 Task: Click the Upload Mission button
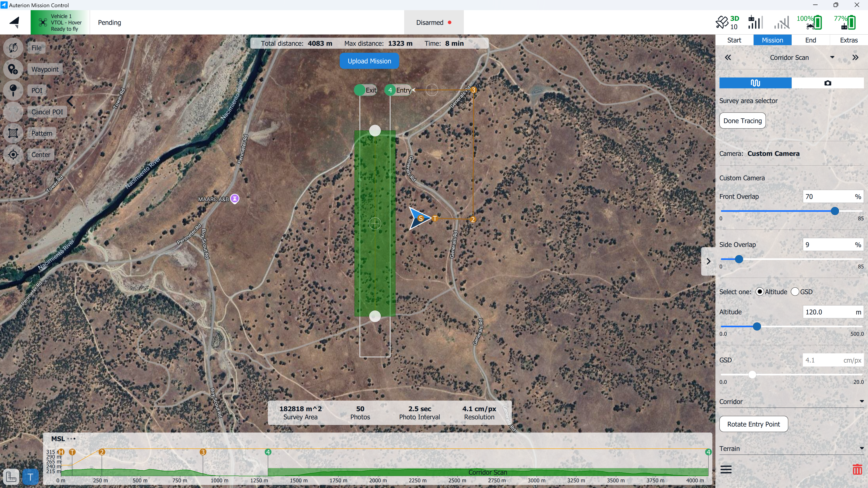tap(369, 61)
